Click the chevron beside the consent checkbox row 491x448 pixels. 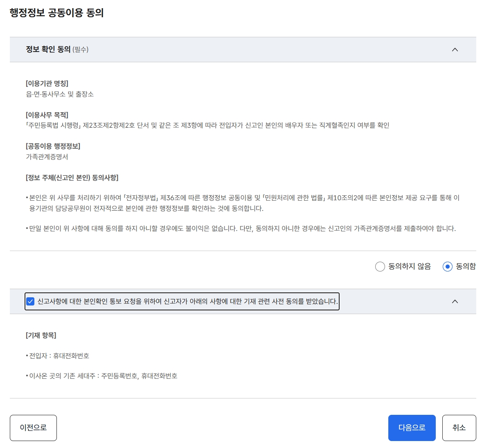click(455, 301)
